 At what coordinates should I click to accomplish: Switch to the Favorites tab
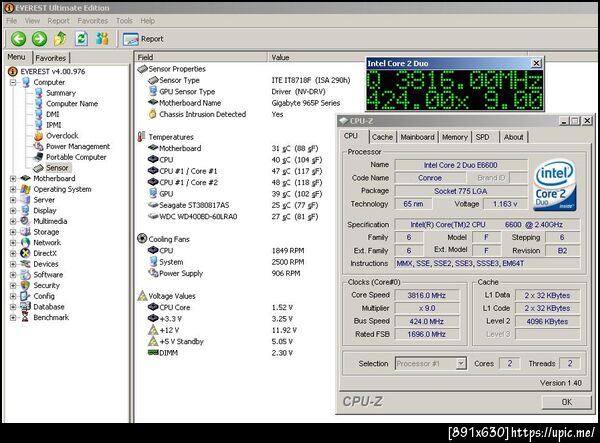coord(51,58)
